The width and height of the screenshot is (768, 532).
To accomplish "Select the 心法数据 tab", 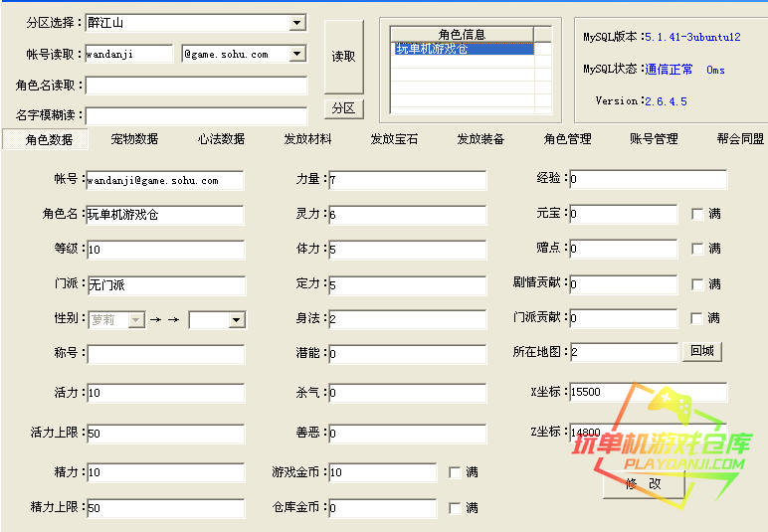I will pyautogui.click(x=221, y=139).
